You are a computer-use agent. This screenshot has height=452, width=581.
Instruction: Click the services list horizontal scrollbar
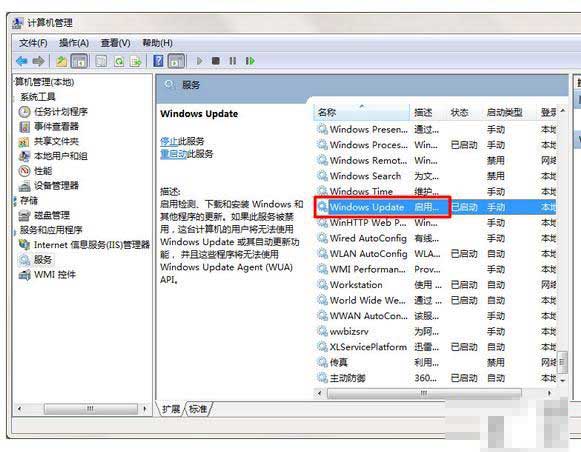(x=424, y=393)
